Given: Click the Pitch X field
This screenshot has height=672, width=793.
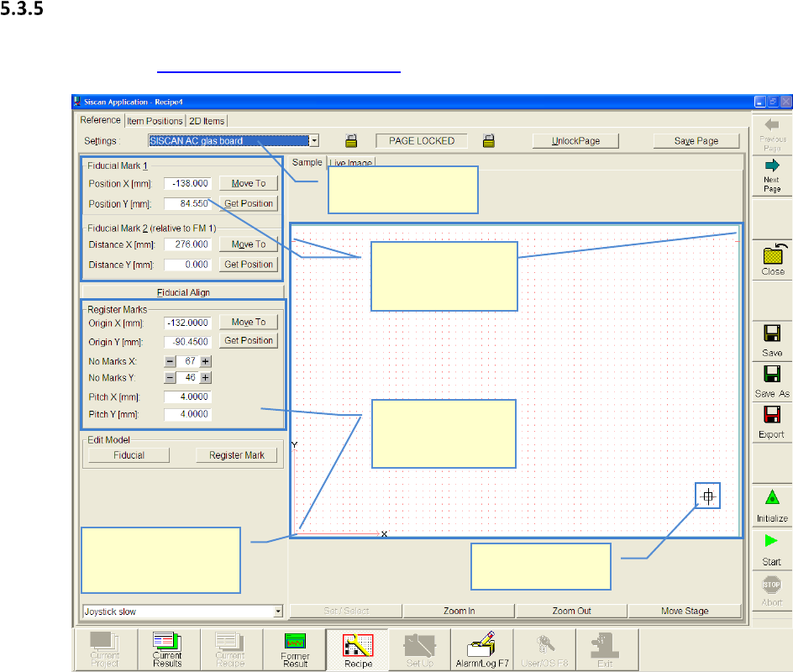Looking at the screenshot, I should click(x=187, y=397).
